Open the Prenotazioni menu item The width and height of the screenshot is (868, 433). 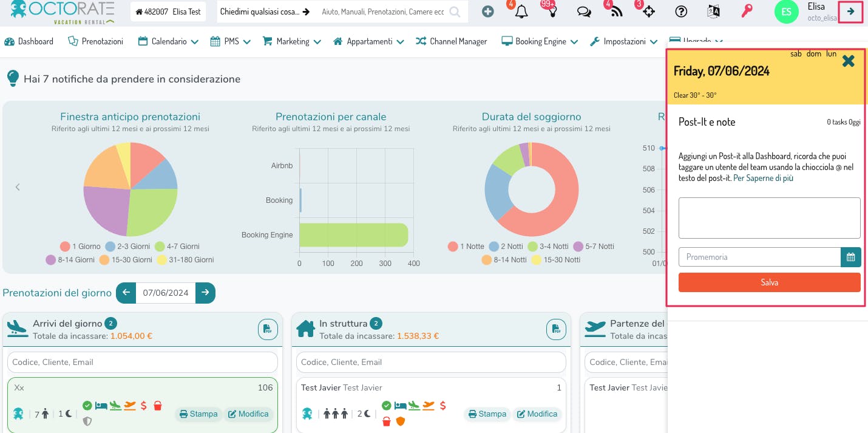click(x=95, y=41)
